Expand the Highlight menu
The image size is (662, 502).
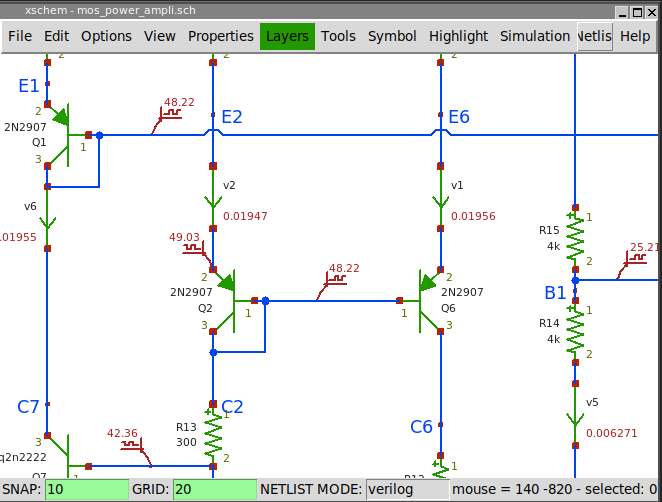pos(458,36)
